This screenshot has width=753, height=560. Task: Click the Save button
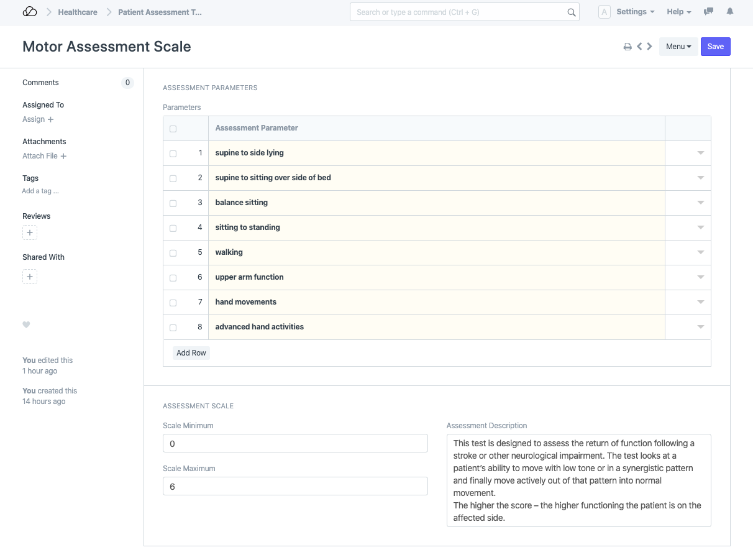[715, 47]
